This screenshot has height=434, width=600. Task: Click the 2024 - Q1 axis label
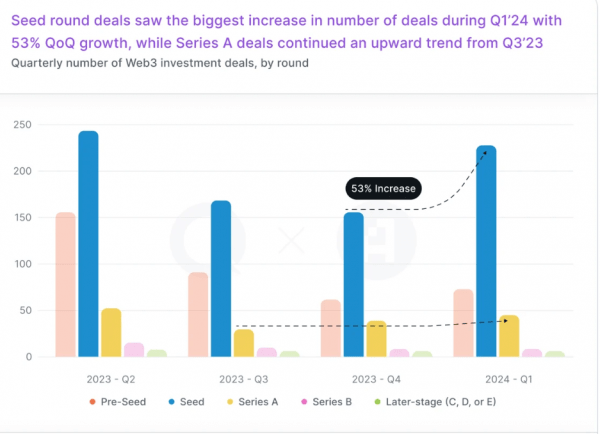[509, 379]
